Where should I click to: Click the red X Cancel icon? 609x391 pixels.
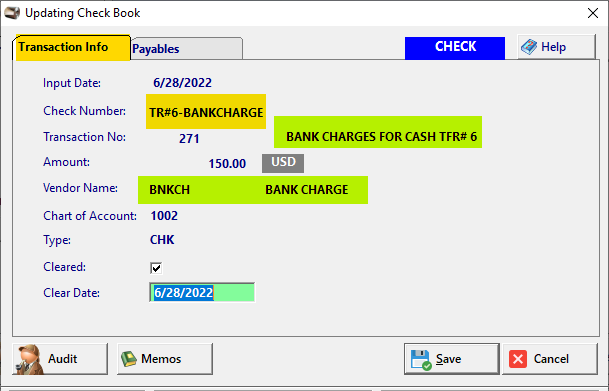pyautogui.click(x=518, y=359)
